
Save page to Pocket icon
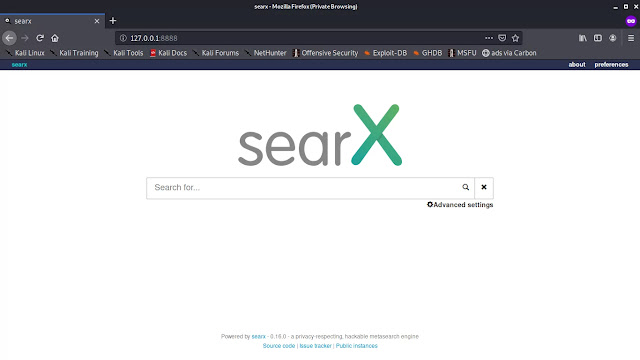502,38
